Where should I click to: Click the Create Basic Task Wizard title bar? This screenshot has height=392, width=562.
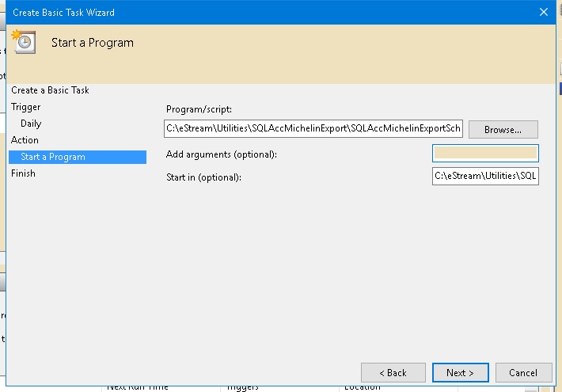(x=237, y=13)
